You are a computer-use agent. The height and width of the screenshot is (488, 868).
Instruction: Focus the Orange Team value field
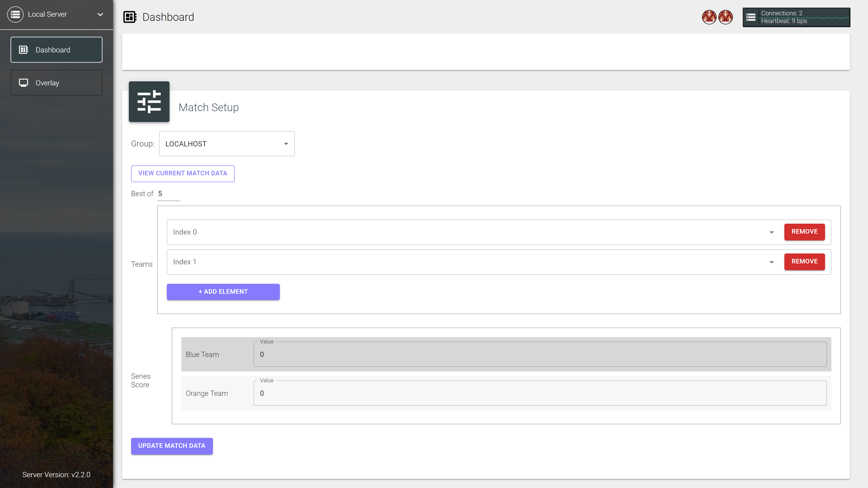click(540, 393)
